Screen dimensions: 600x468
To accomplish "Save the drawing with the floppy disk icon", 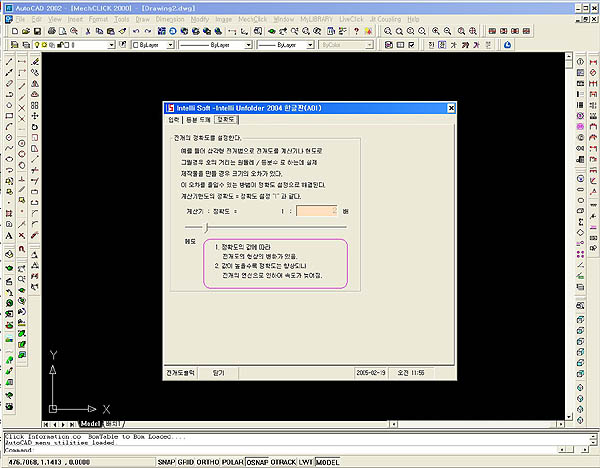I will (x=37, y=31).
